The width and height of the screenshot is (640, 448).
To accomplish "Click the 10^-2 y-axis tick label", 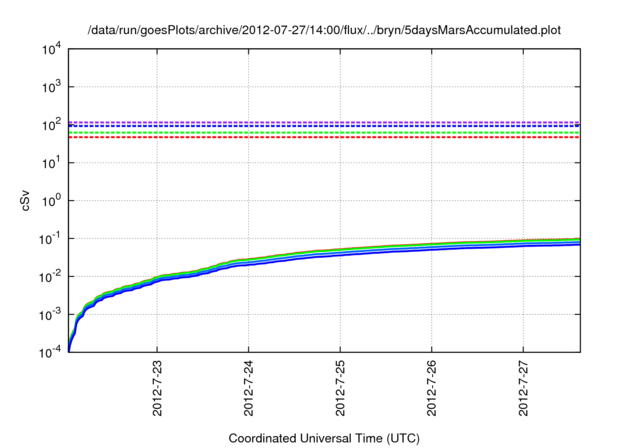I will (50, 277).
